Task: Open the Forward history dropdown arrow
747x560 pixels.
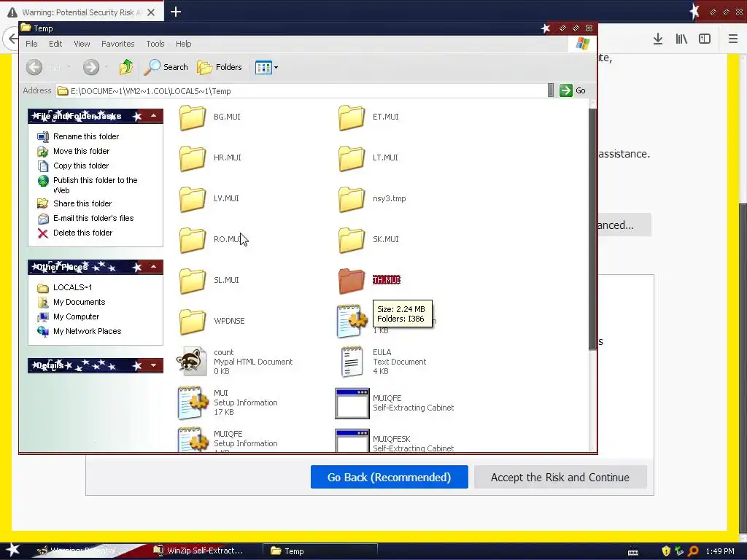Action: click(106, 67)
